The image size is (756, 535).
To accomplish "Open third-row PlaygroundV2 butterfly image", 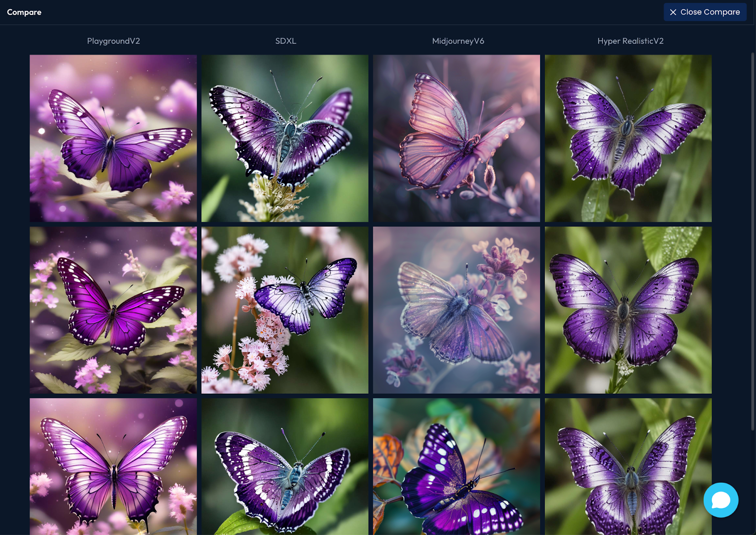I will 113,466.
